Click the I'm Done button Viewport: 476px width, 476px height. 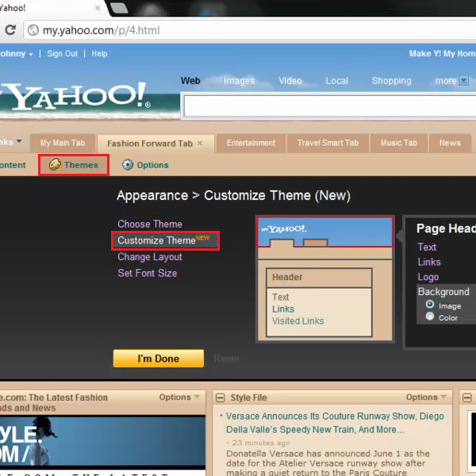[x=159, y=359]
